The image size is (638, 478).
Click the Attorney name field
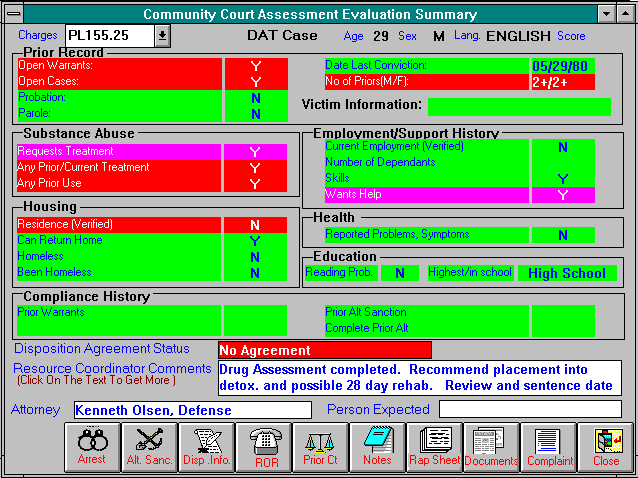point(192,410)
